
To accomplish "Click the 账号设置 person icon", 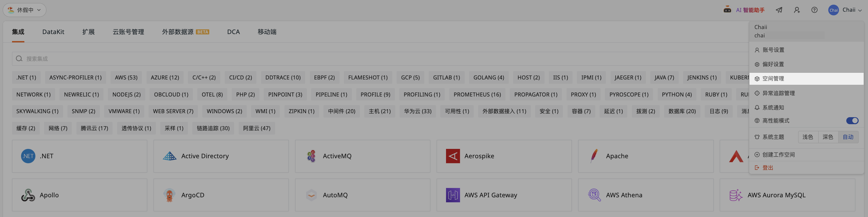I will click(x=757, y=50).
